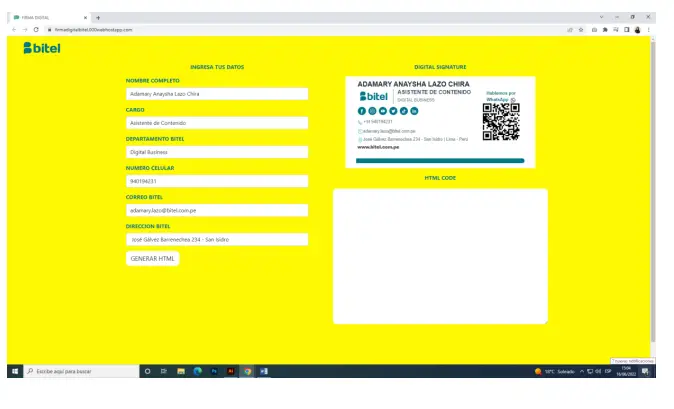
Task: Open a new browser tab with plus
Action: pyautogui.click(x=98, y=18)
